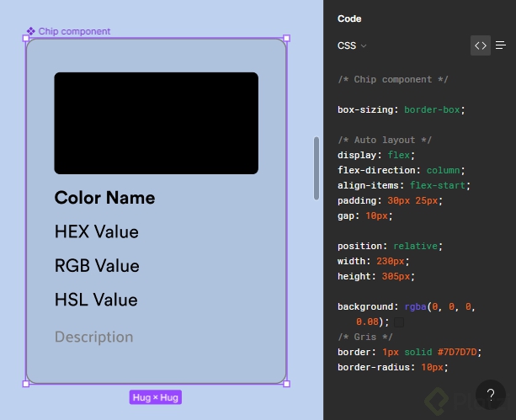Click the position: relative code line
Image resolution: width=516 pixels, height=420 pixels.
point(390,246)
